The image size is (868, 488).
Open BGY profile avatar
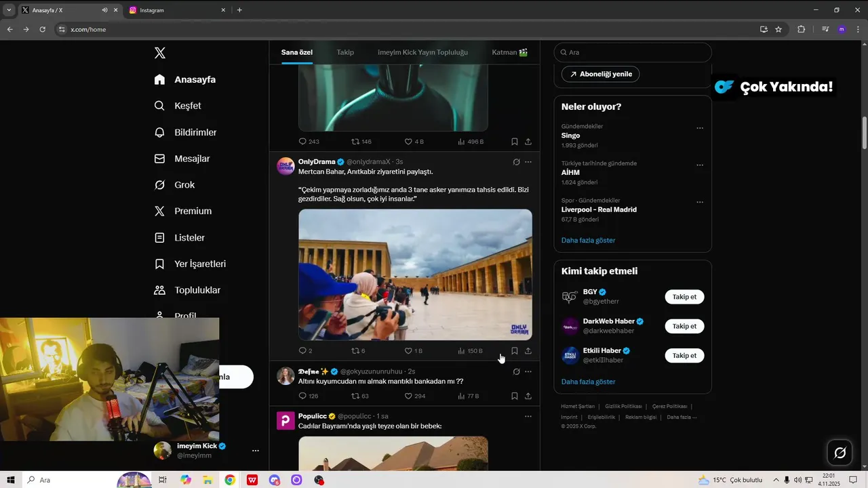pos(570,297)
